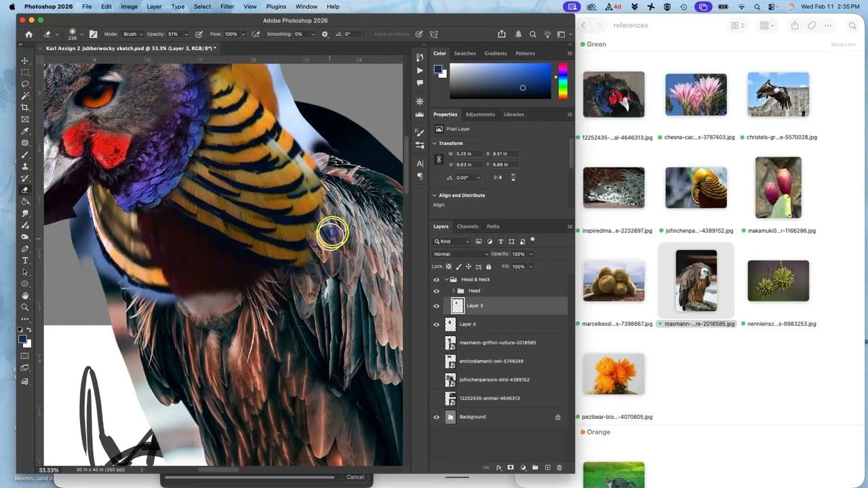Select the Brush tool in toolbar
868x488 pixels.
25,155
